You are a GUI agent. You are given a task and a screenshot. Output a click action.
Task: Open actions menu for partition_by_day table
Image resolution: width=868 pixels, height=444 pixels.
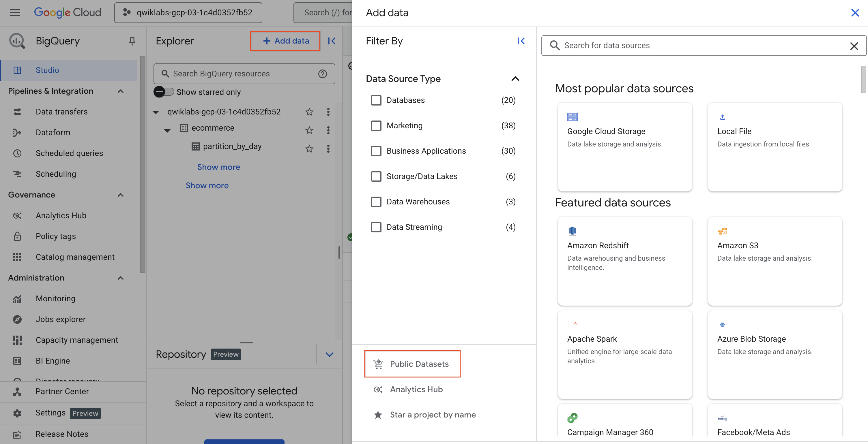[x=328, y=149]
